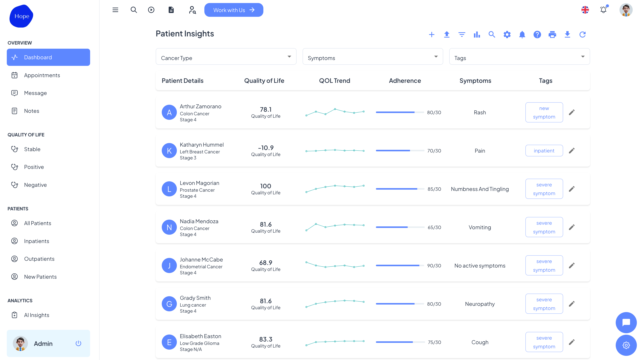Expand the Cancer Type dropdown
The height and width of the screenshot is (360, 644).
(x=226, y=57)
